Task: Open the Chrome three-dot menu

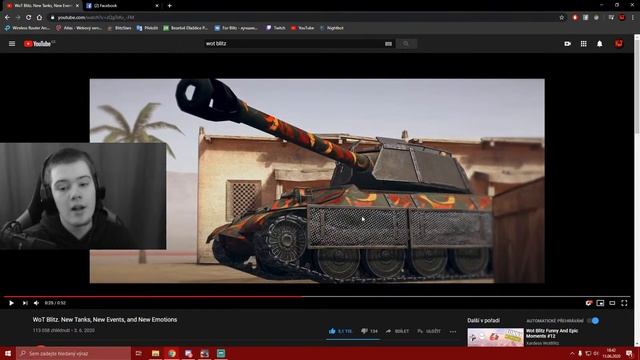Action: (x=633, y=18)
